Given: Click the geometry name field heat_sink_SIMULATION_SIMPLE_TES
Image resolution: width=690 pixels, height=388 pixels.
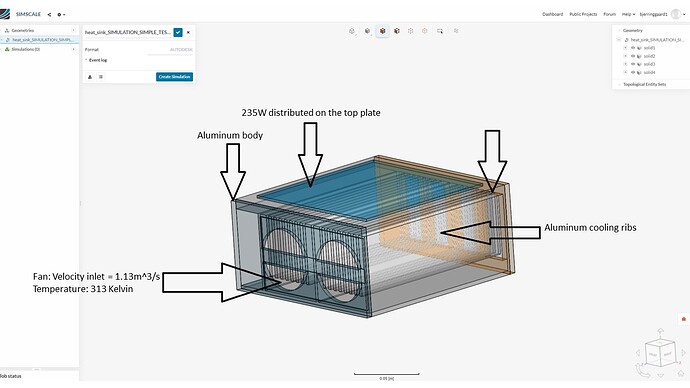Looking at the screenshot, I should click(x=128, y=32).
